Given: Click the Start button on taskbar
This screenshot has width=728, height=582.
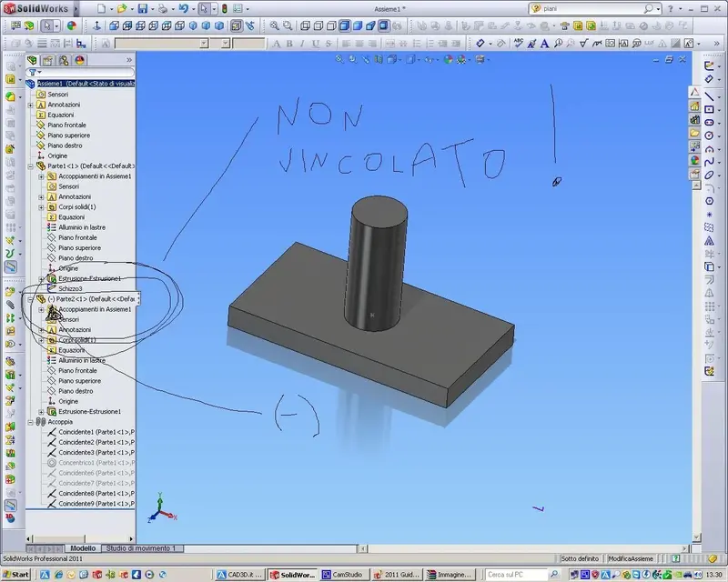Looking at the screenshot, I should [15, 575].
